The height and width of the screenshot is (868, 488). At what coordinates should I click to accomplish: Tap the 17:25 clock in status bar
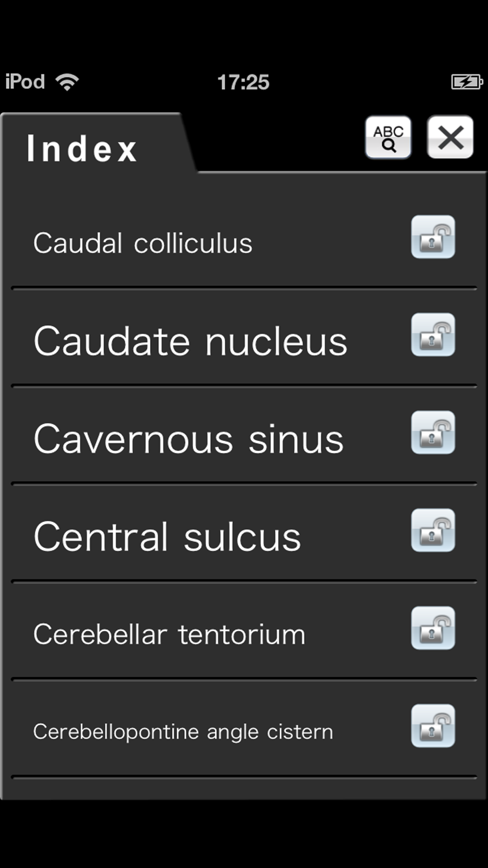(x=243, y=82)
